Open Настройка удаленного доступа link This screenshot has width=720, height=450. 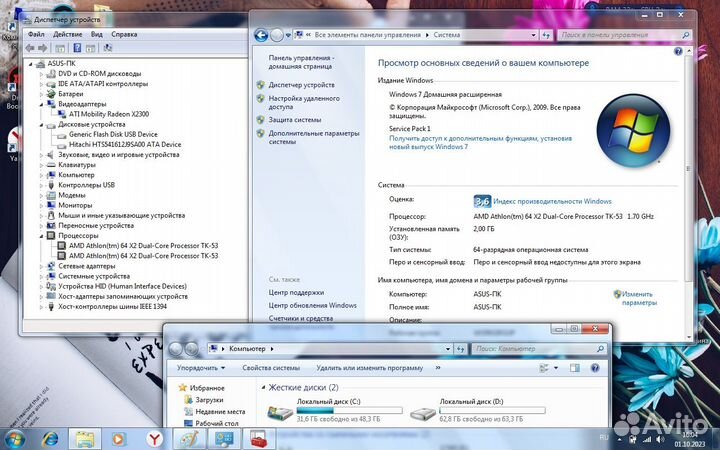click(x=304, y=102)
